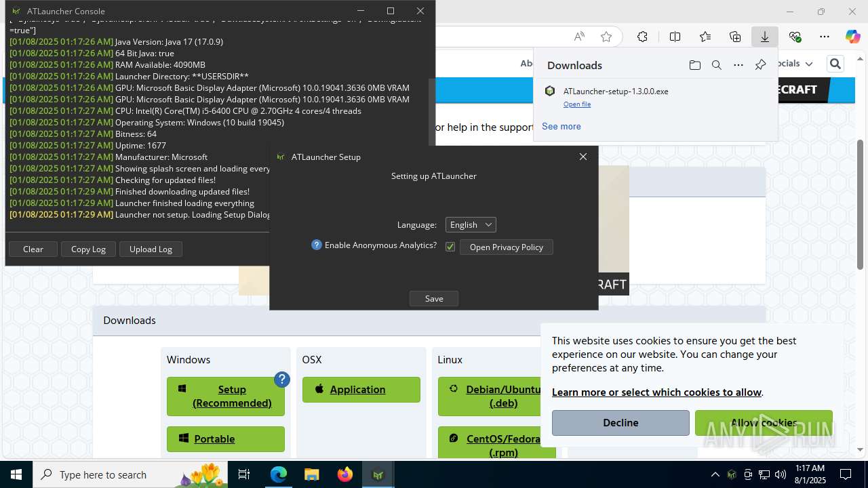This screenshot has height=488, width=868.
Task: Click Open file link for ATLauncher setup
Action: click(577, 104)
